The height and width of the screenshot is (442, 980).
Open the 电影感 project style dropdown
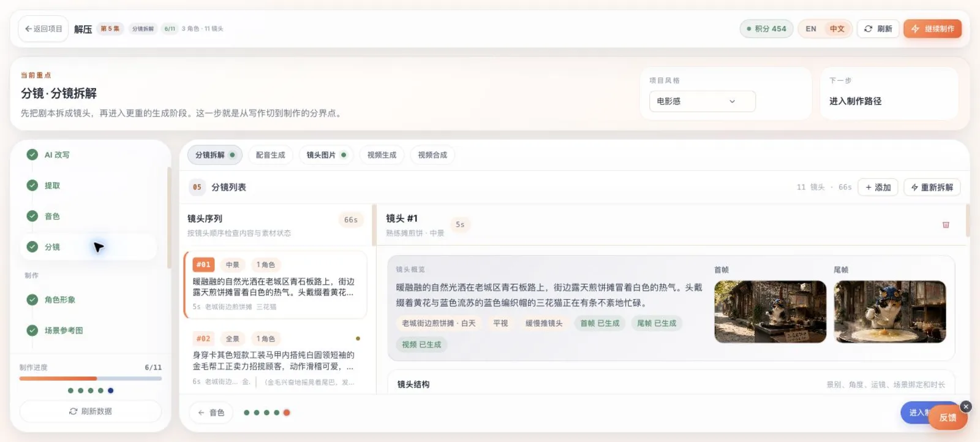(702, 101)
